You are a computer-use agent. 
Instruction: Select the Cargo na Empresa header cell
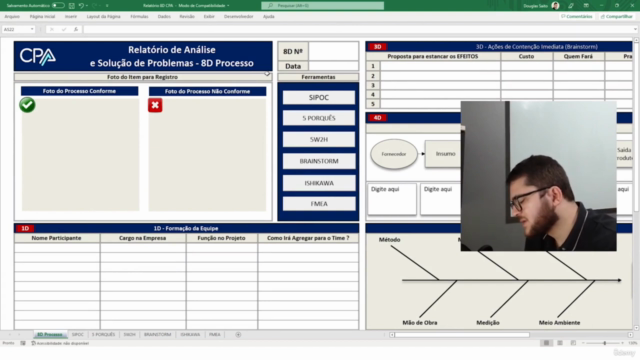click(x=143, y=238)
